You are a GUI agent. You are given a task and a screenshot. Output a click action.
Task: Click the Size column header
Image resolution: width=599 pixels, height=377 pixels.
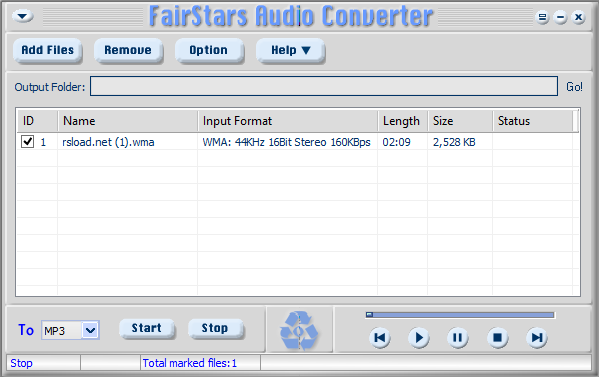coord(460,121)
